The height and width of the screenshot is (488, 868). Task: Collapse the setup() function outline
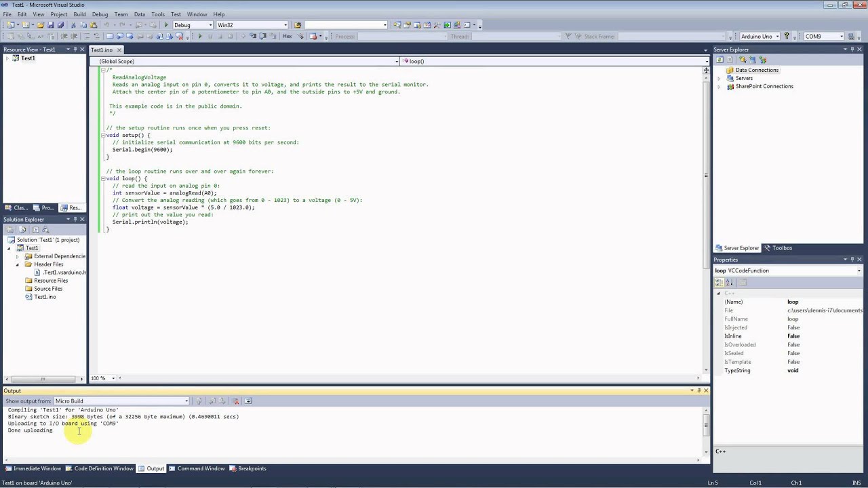coord(103,135)
